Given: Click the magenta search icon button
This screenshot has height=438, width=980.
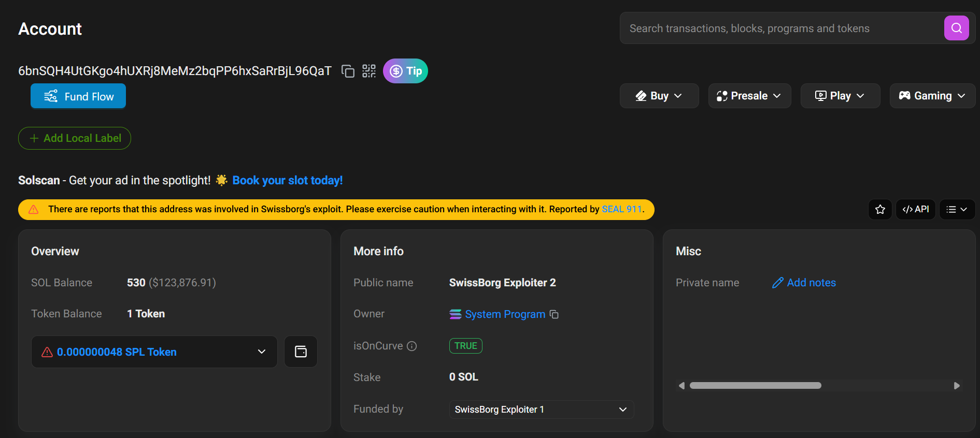Looking at the screenshot, I should [957, 28].
